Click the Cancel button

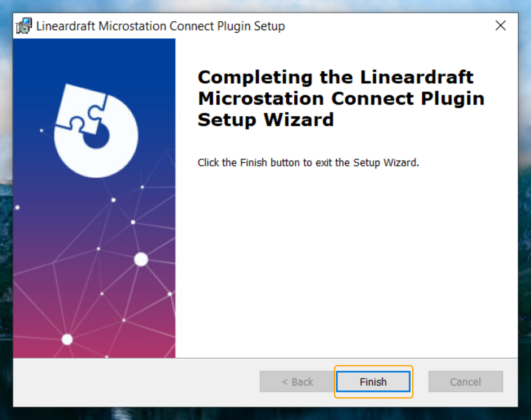[465, 382]
